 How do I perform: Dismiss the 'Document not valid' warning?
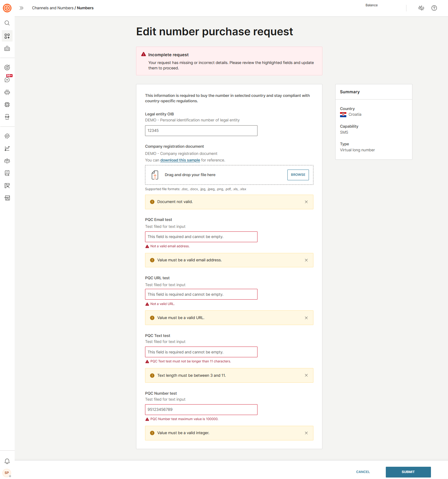(306, 202)
